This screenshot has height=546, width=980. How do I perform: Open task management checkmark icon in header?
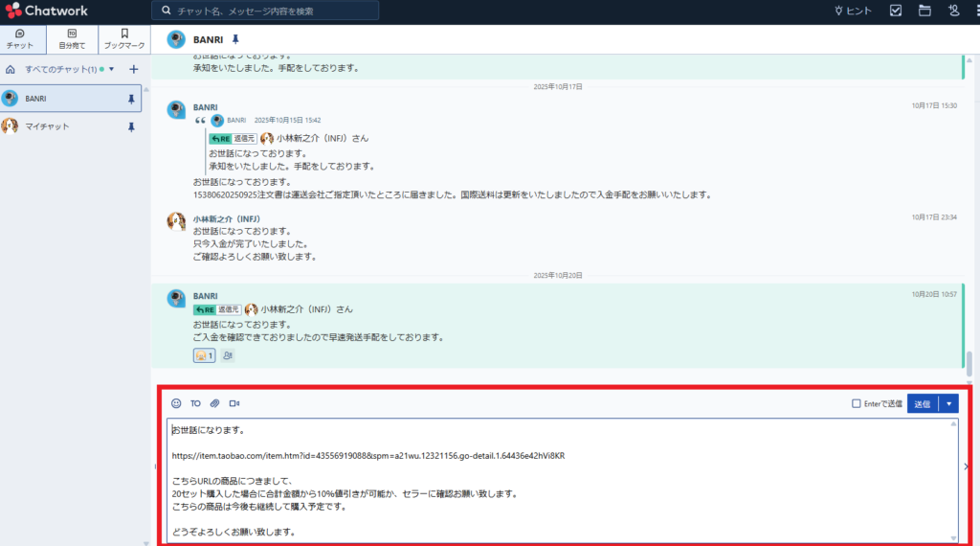[896, 11]
